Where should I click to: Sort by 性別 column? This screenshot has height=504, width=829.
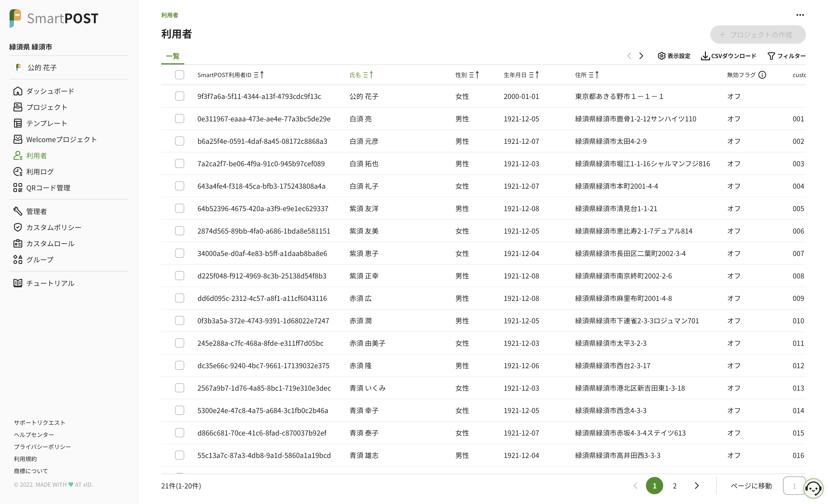(x=474, y=75)
